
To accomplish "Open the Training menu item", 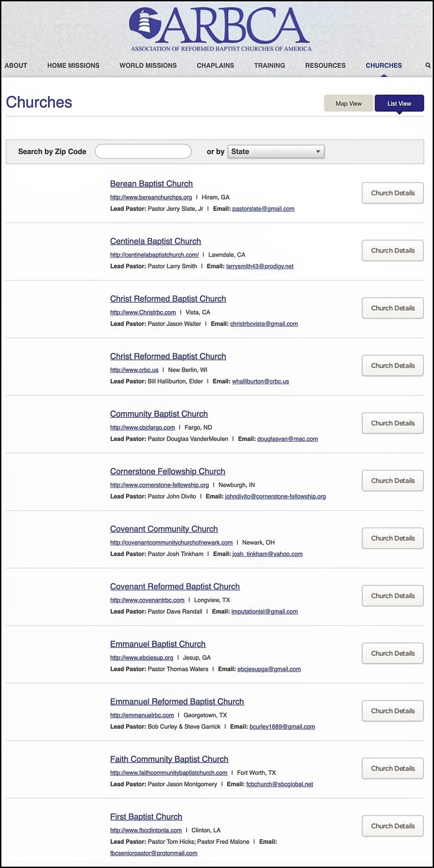I will (270, 65).
